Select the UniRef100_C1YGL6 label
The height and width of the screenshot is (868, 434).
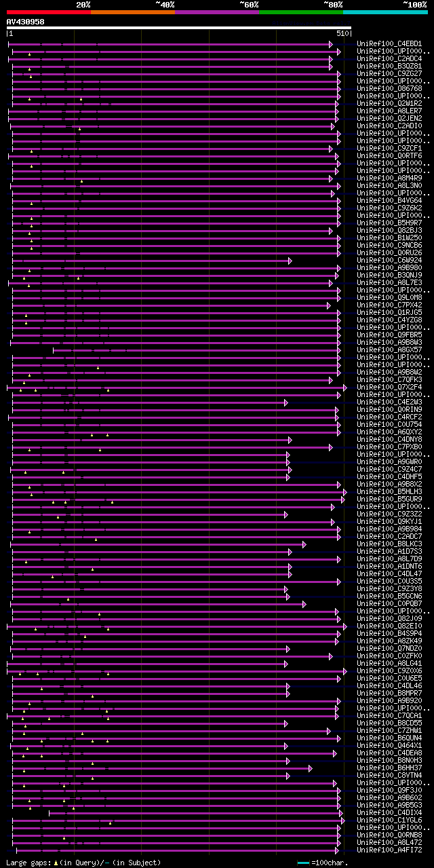[389, 820]
